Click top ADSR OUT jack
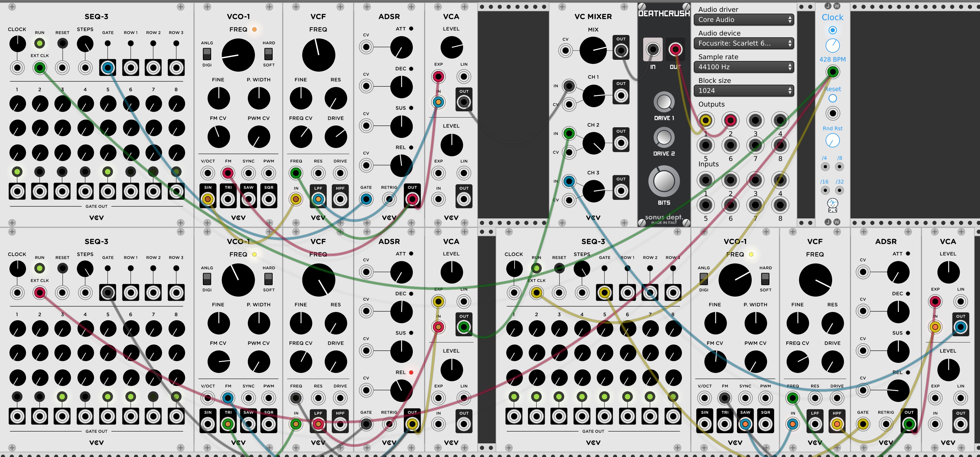 coord(412,199)
